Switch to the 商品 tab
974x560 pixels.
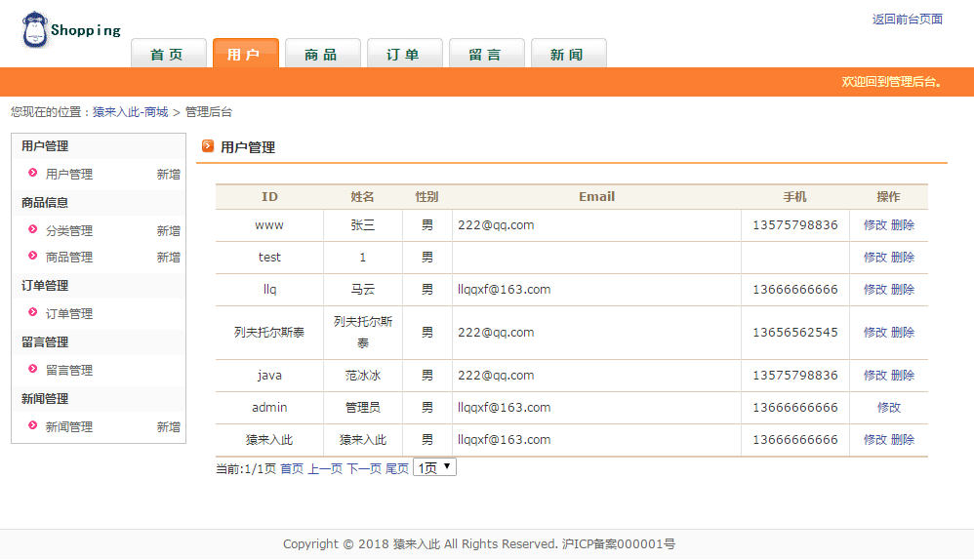pos(322,54)
